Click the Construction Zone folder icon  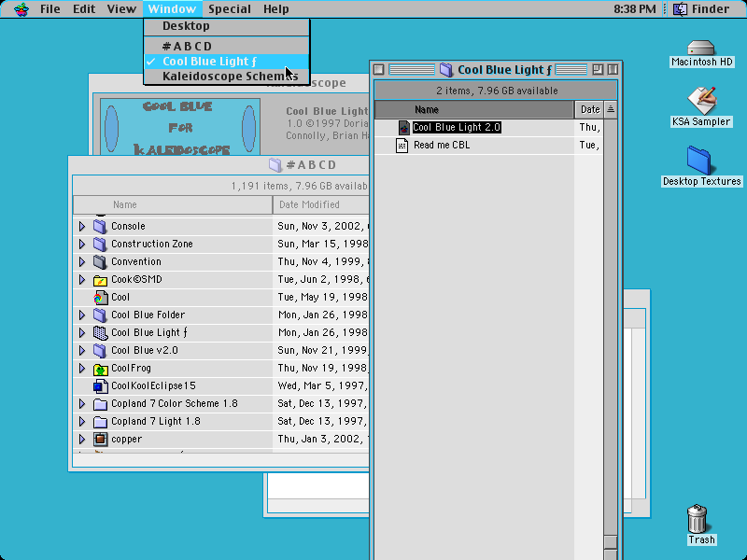100,244
